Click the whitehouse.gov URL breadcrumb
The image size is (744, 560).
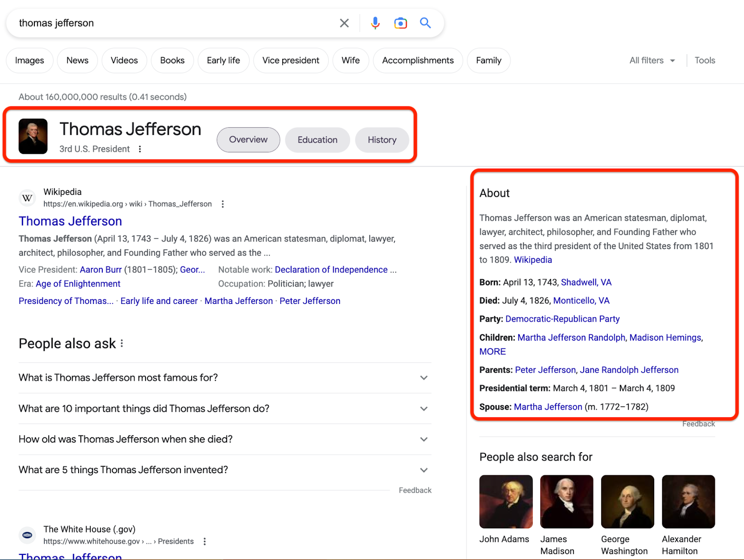[119, 541]
